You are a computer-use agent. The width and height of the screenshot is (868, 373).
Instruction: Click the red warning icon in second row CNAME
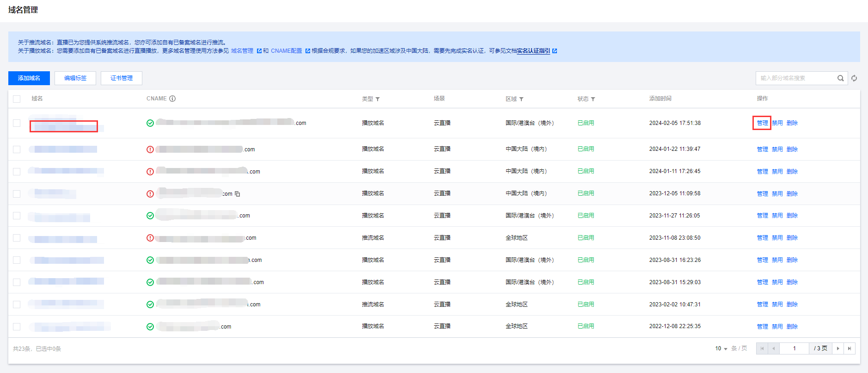pos(150,149)
